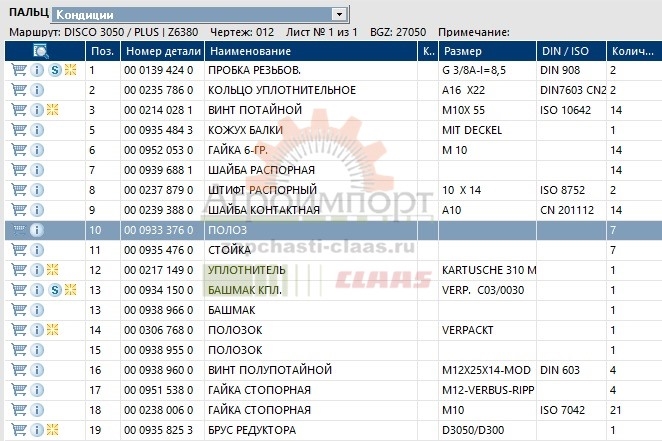Show info for ПОЛОЗ row
This screenshot has height=441, width=662.
[x=37, y=230]
